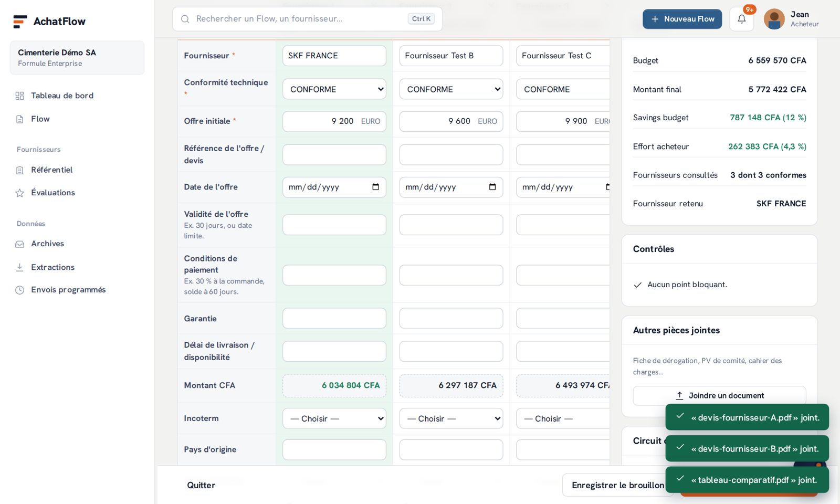Edit SKF FRANCE supplier name field
The image size is (840, 504).
[x=334, y=56]
